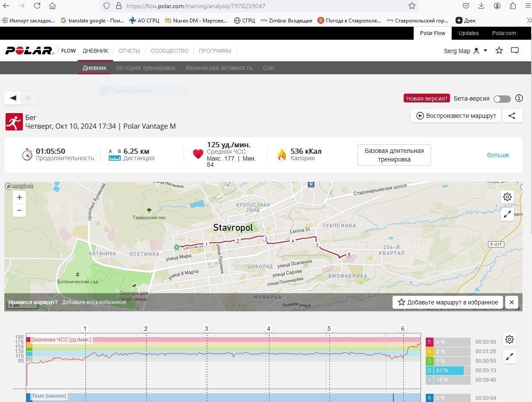The image size is (532, 402).
Task: Bookmark this page with star icon in address bar
Action: [x=412, y=6]
